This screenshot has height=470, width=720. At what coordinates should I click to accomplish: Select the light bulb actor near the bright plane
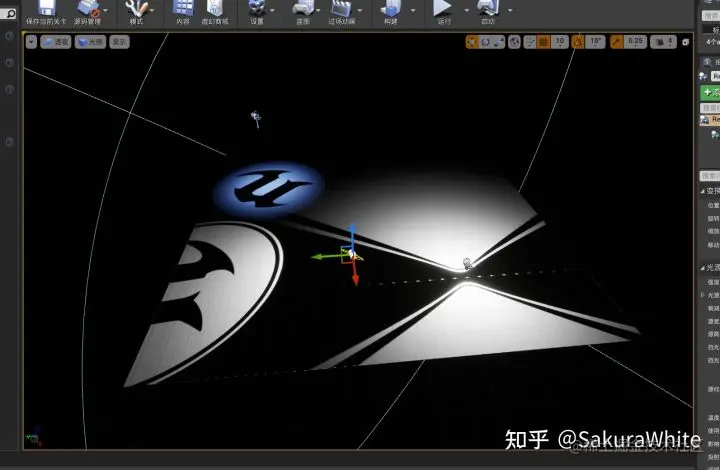click(467, 263)
